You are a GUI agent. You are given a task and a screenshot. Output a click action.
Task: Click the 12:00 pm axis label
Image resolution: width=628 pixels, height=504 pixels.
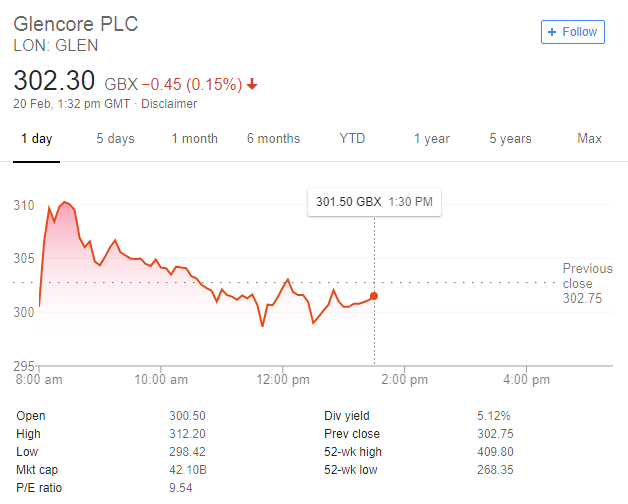click(283, 379)
